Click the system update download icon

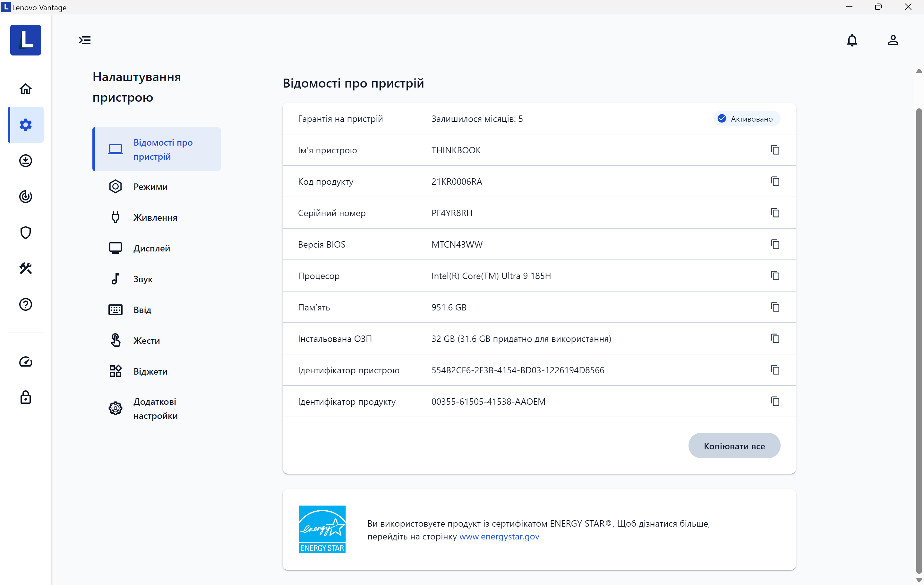point(25,160)
